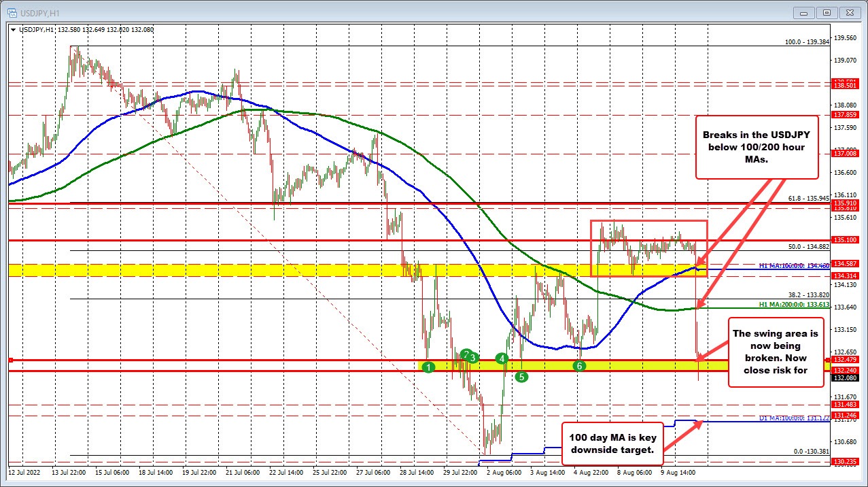Click the red 138.501 price tag

point(844,86)
